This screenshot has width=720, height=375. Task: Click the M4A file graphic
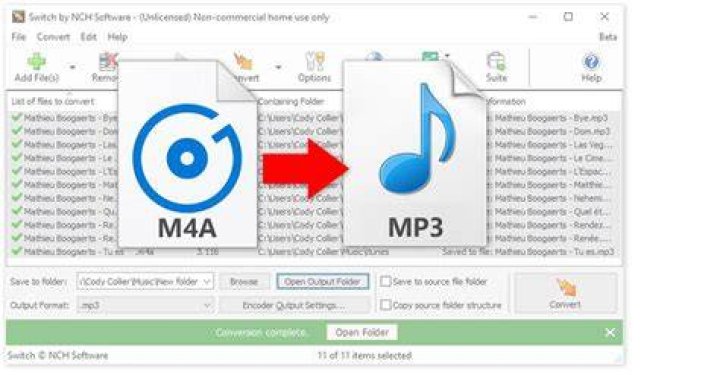[187, 154]
